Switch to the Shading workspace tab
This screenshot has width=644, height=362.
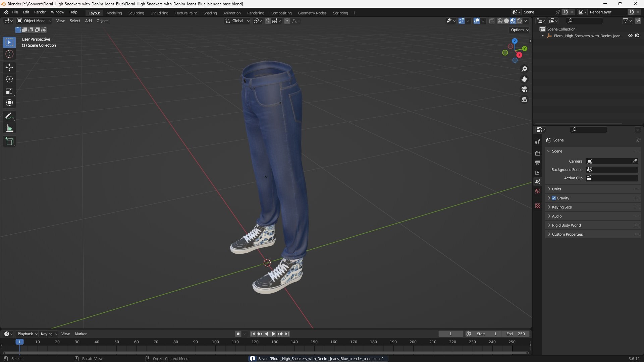tap(210, 13)
